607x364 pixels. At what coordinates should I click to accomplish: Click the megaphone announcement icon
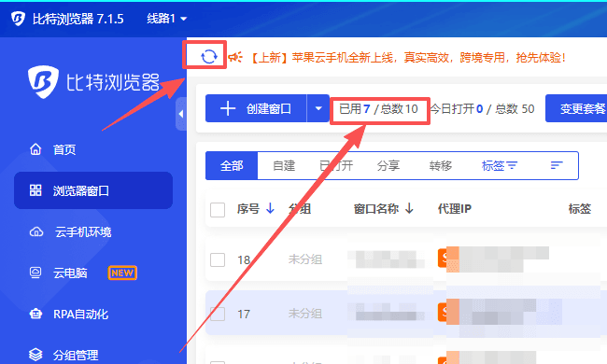[x=235, y=58]
